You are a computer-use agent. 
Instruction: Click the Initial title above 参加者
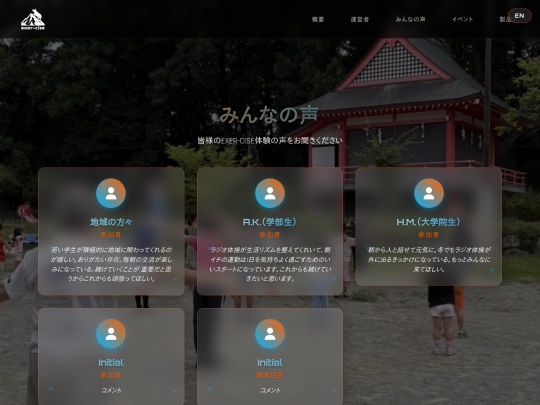click(111, 363)
